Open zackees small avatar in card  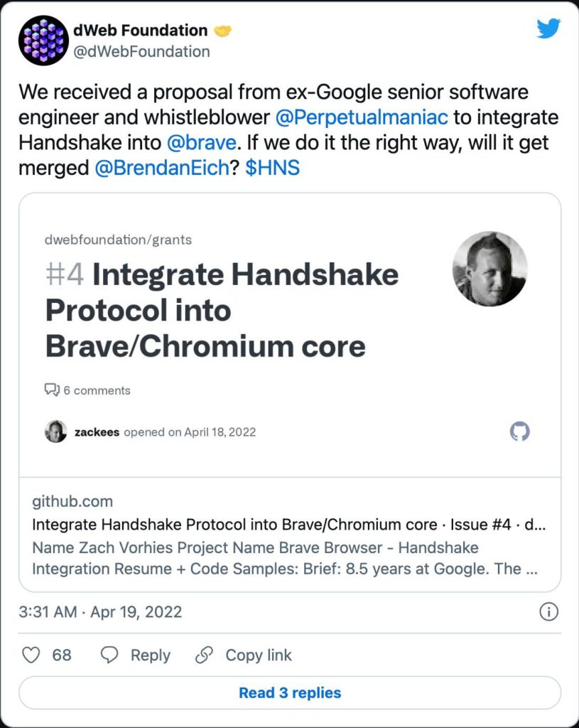click(55, 432)
